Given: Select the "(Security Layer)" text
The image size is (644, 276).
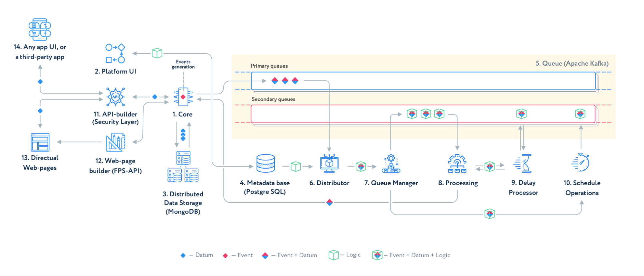Looking at the screenshot, I should click(115, 122).
